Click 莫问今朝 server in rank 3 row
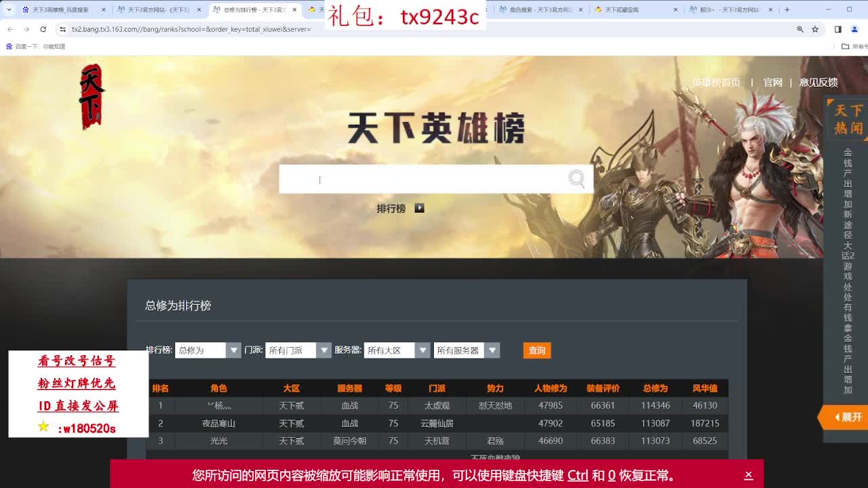The image size is (868, 488). 349,441
